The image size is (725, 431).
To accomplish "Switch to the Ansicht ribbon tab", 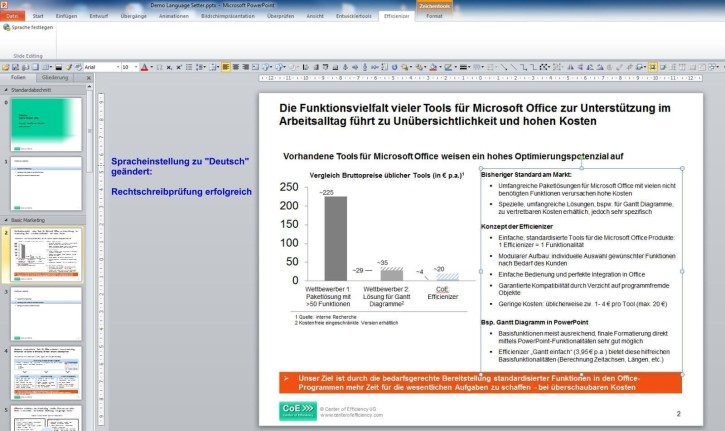I will click(x=315, y=16).
